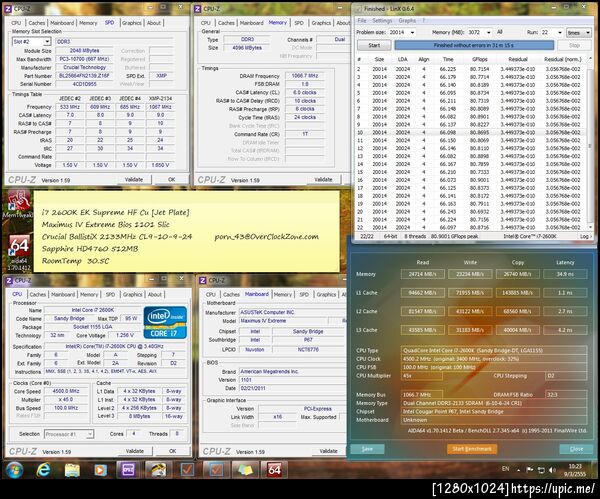Click Stop button in LinX
The width and height of the screenshot is (600, 499).
point(574,46)
